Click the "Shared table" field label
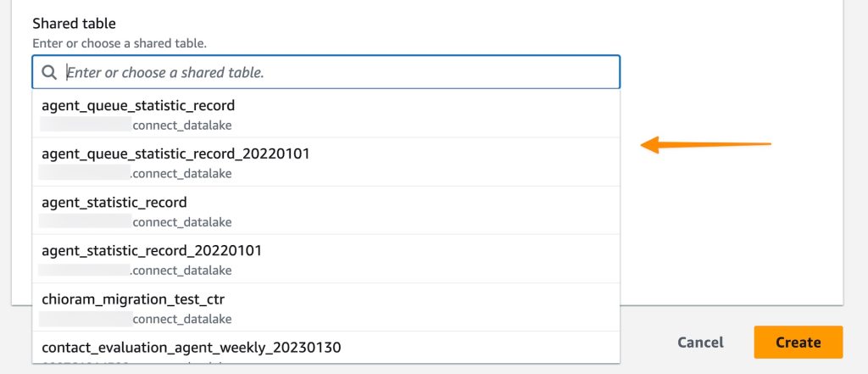868x374 pixels. pos(74,24)
